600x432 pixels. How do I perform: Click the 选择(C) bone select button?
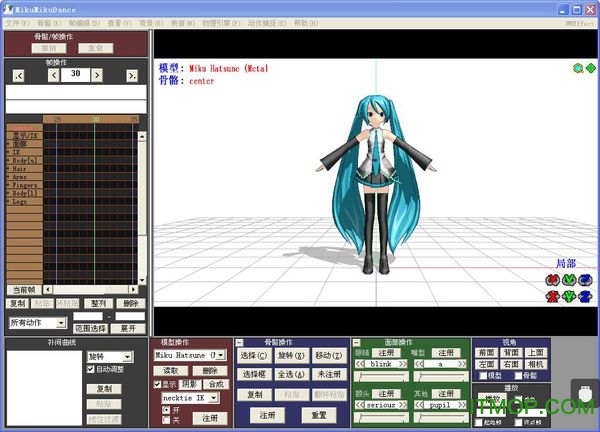[254, 355]
